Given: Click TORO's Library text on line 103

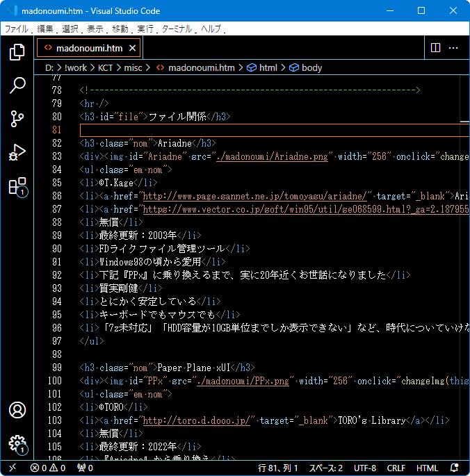Looking at the screenshot, I should (x=372, y=420).
